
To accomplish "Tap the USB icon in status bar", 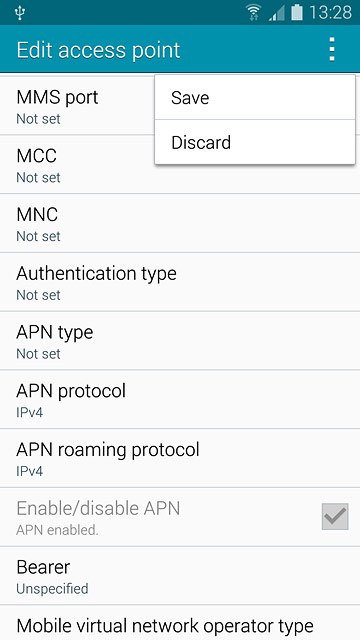I will point(20,13).
